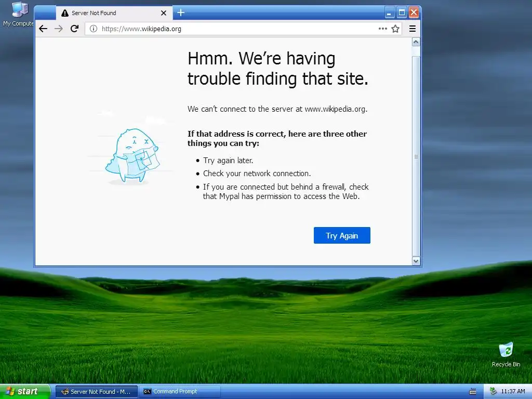Switch to Command Prompt in taskbar
This screenshot has height=399, width=532.
(x=179, y=392)
